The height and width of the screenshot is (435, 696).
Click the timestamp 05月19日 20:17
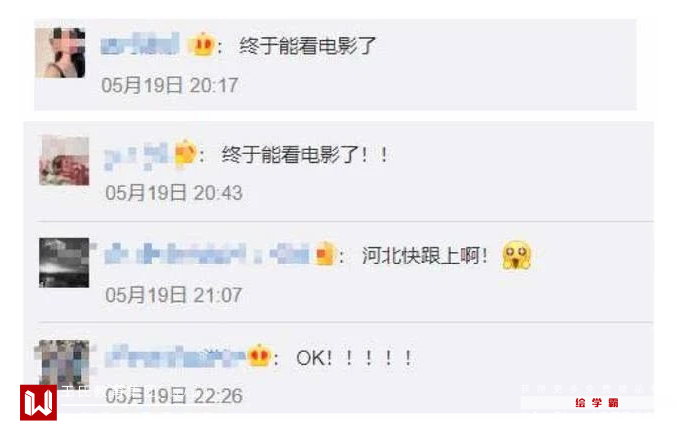[x=170, y=85]
